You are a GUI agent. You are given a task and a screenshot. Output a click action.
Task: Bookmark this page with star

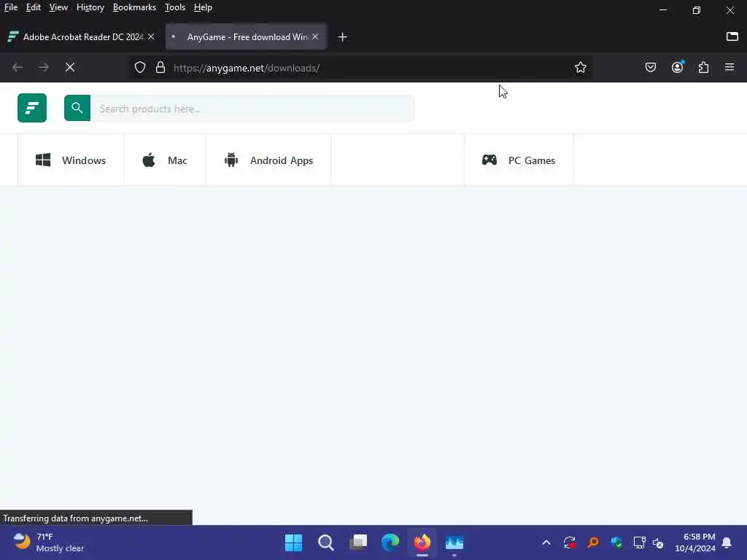click(x=580, y=68)
